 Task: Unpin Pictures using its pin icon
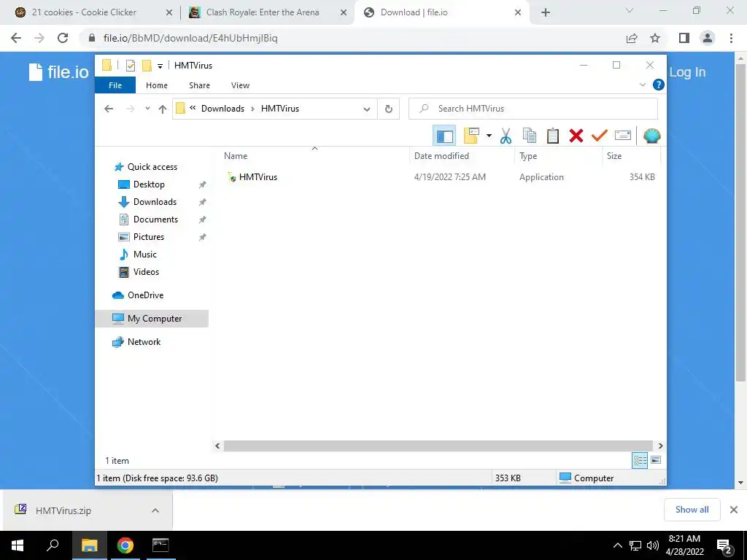203,237
